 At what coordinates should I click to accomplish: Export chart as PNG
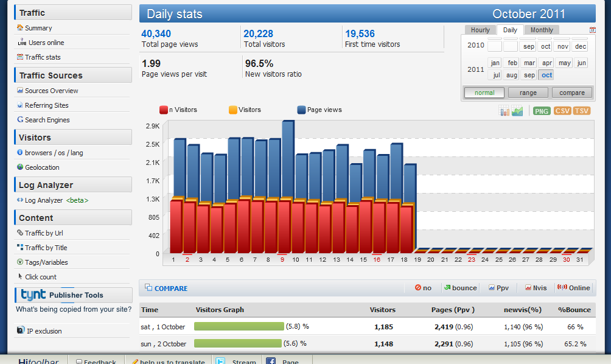tap(542, 111)
